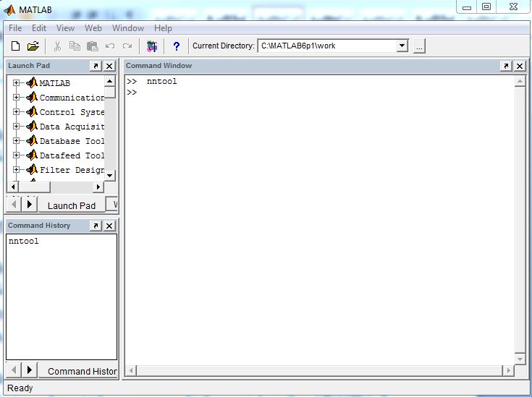
Task: Open the Help menu
Action: [x=163, y=28]
